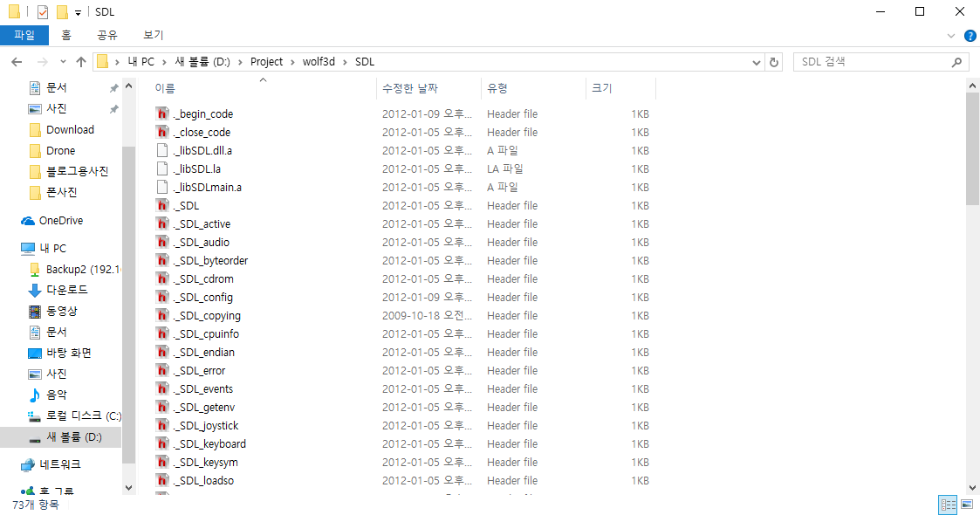The width and height of the screenshot is (980, 515).
Task: Go up one folder level arrow
Action: point(80,62)
